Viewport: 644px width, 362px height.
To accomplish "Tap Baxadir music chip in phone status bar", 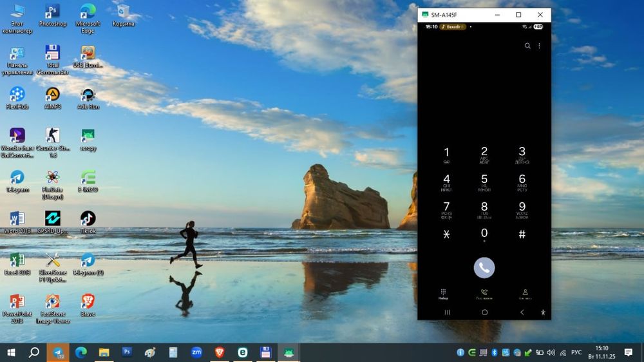I will coord(453,26).
